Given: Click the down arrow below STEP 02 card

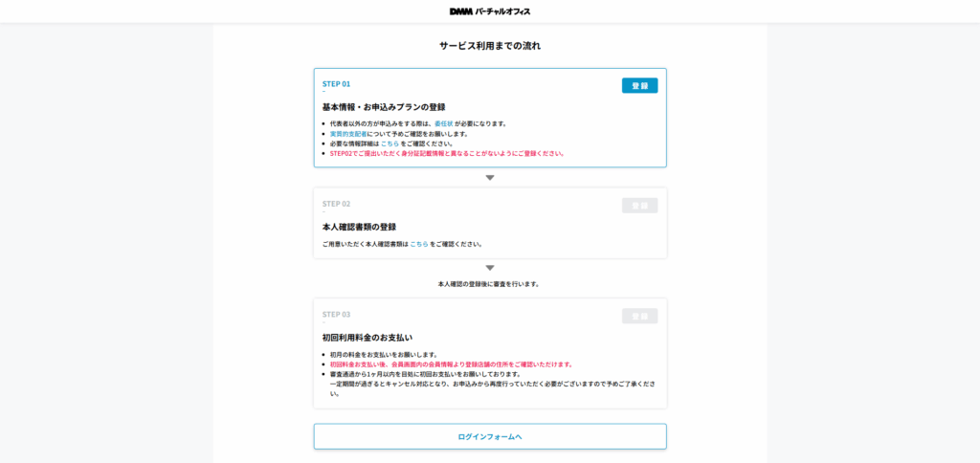Looking at the screenshot, I should tap(490, 268).
